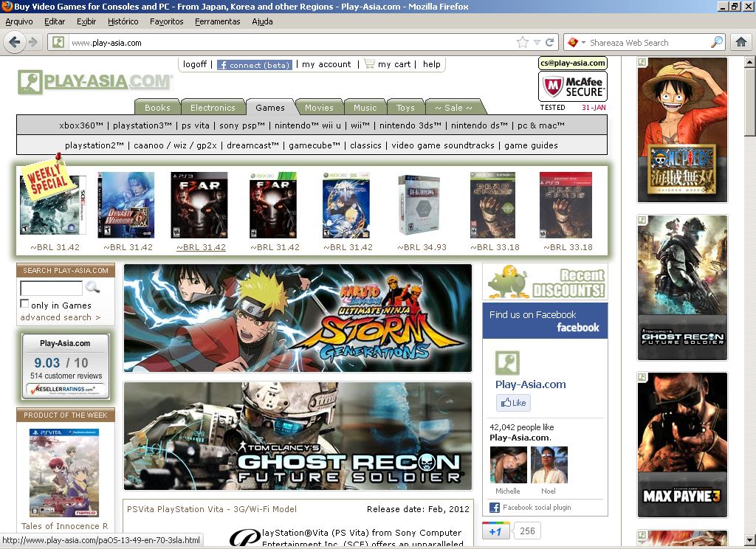Bookmark this page with the star icon
Viewport: 756px width, 549px height.
(523, 42)
